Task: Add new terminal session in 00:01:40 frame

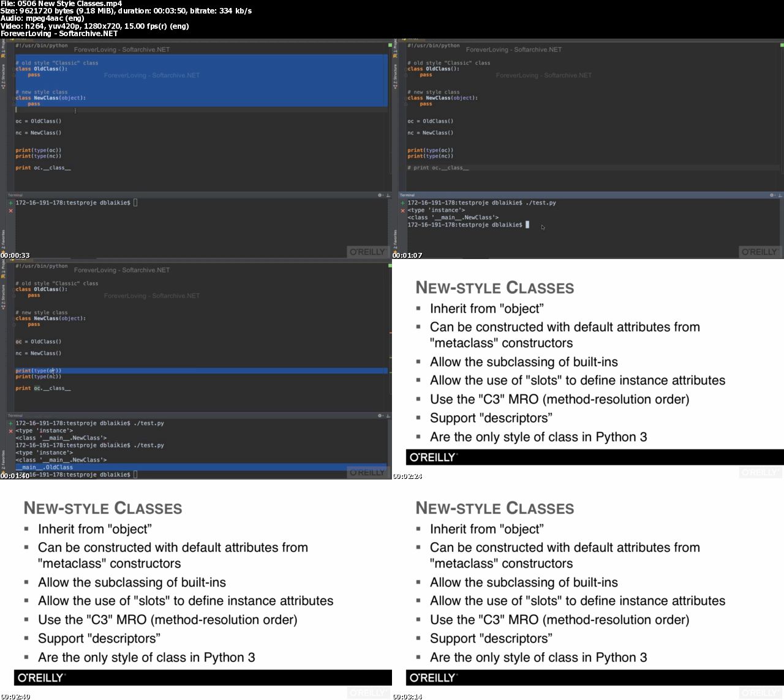Action: [x=10, y=423]
